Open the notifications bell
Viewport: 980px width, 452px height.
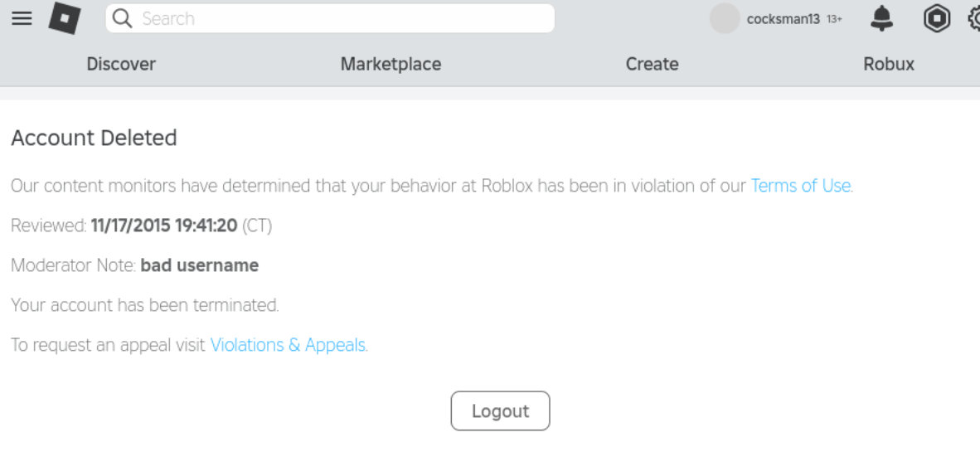[x=882, y=18]
